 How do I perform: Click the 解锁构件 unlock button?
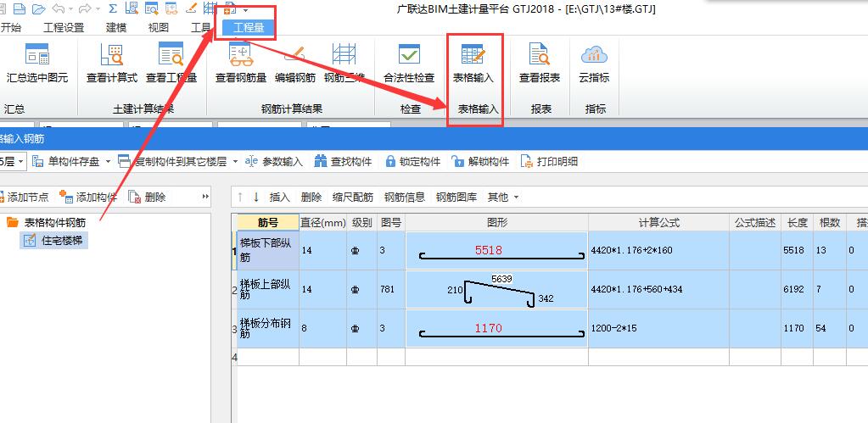click(x=480, y=161)
